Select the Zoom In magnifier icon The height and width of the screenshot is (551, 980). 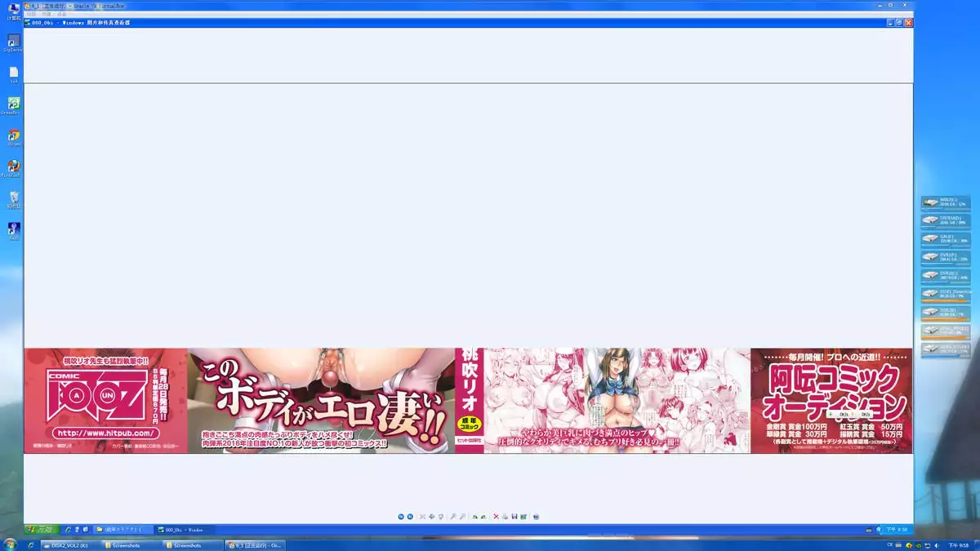coord(454,516)
